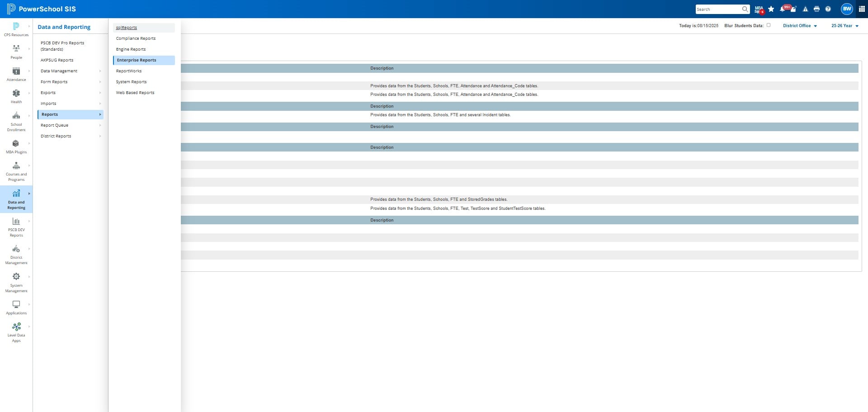Click into the Search input field
This screenshot has width=868, height=412.
point(718,9)
